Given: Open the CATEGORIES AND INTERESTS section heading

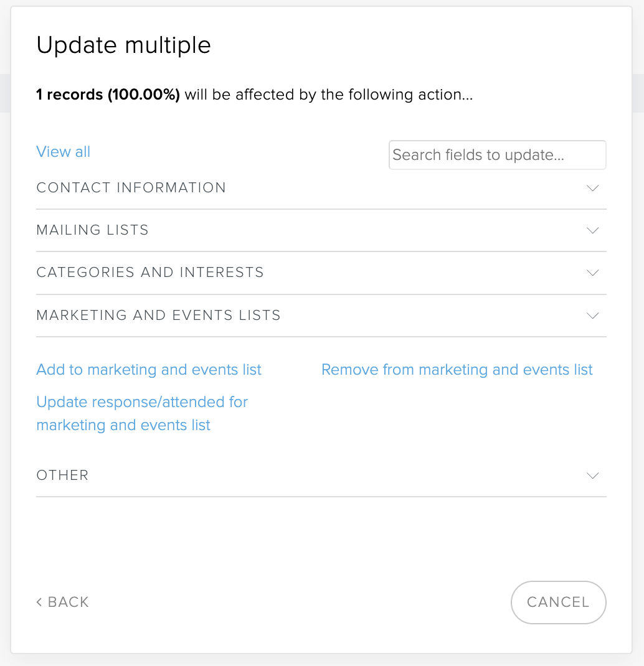Looking at the screenshot, I should point(150,272).
